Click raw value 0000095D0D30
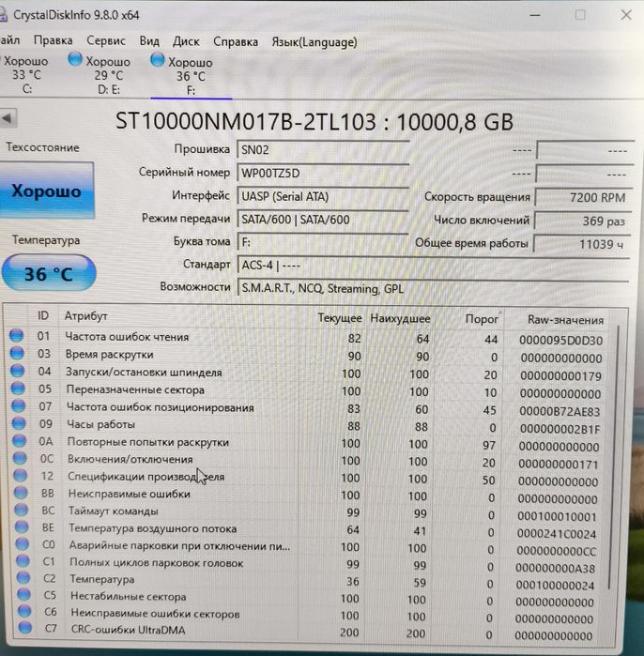 560,340
